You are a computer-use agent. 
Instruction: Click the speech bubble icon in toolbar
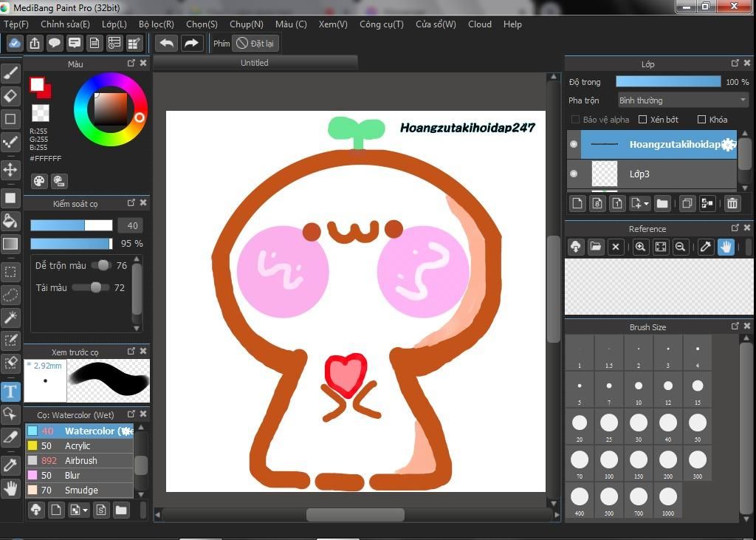coord(55,44)
